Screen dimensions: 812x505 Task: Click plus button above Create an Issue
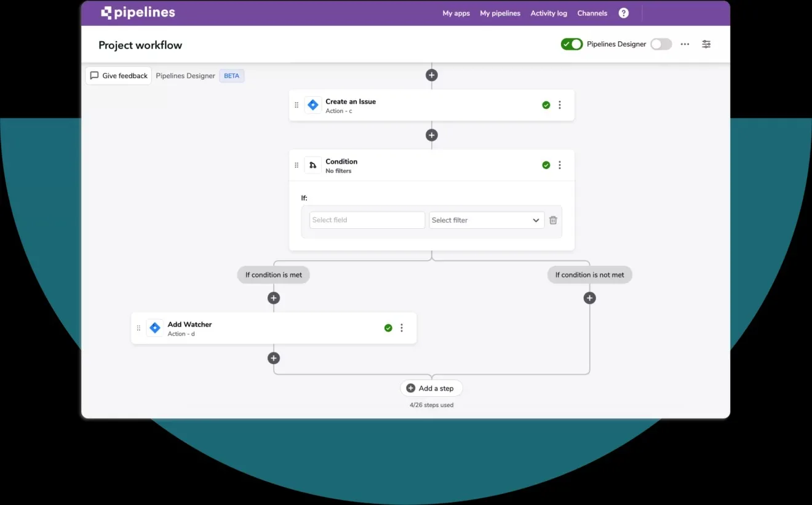[432, 75]
